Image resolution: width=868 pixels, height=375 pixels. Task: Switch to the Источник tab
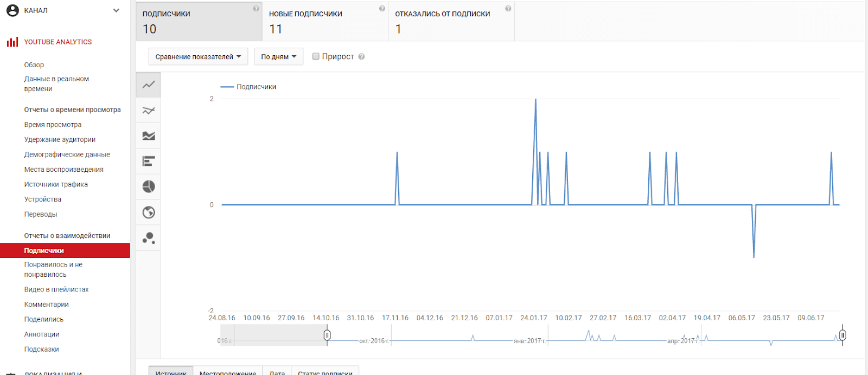click(x=171, y=371)
